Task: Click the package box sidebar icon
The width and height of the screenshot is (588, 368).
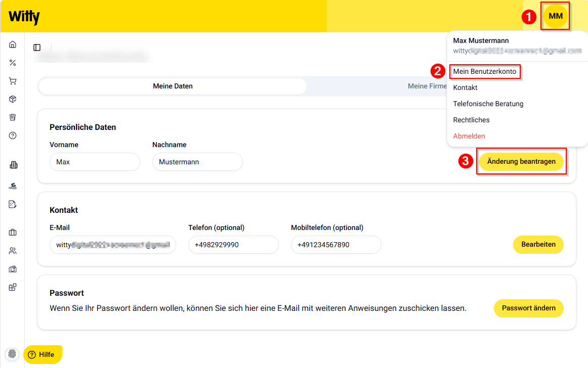Action: [13, 99]
